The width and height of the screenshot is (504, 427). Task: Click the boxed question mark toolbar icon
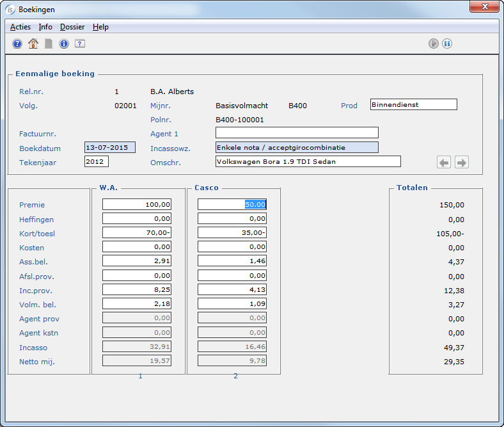point(80,44)
